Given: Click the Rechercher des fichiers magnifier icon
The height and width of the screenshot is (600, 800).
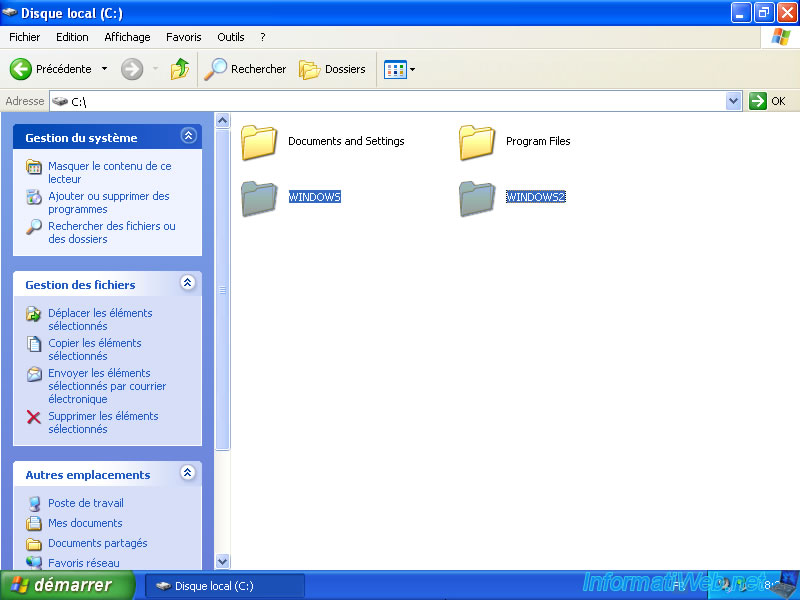Looking at the screenshot, I should tap(34, 227).
